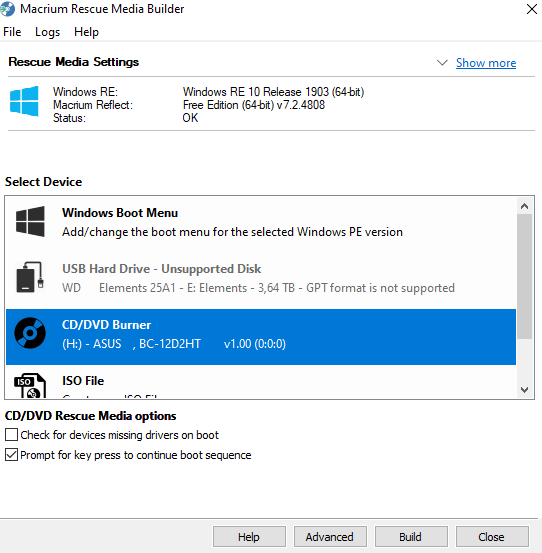Click the Show more link
The height and width of the screenshot is (553, 542).
coord(486,63)
